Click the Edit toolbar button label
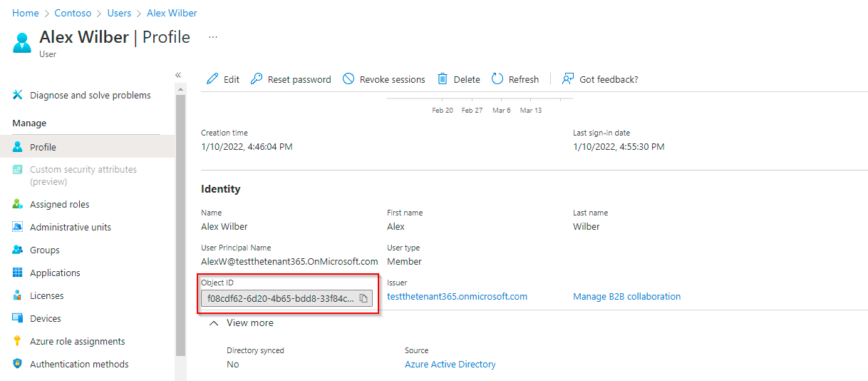 (x=232, y=79)
